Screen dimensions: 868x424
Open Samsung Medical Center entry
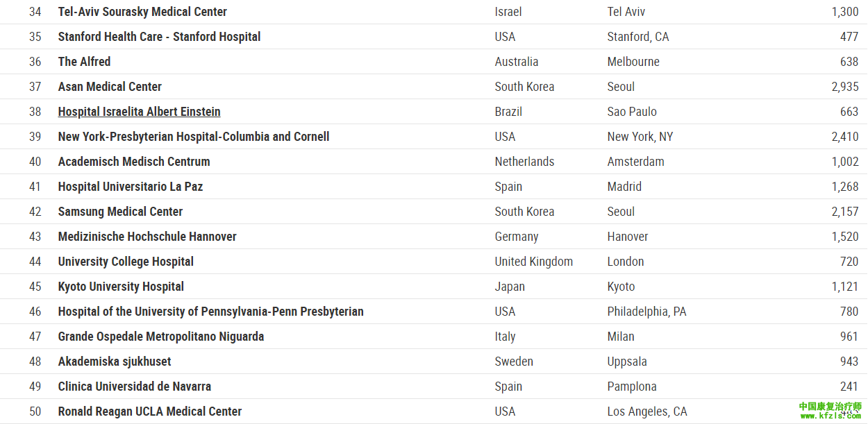120,212
